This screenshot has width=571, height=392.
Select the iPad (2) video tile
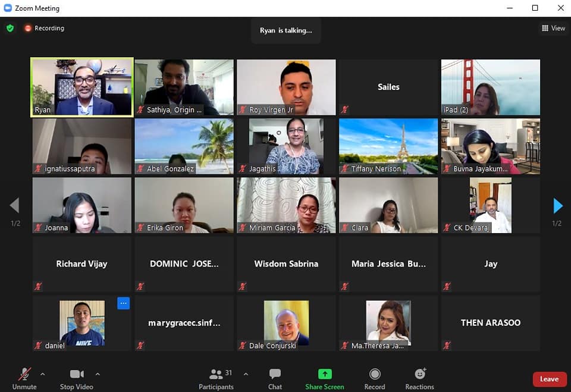pyautogui.click(x=491, y=87)
